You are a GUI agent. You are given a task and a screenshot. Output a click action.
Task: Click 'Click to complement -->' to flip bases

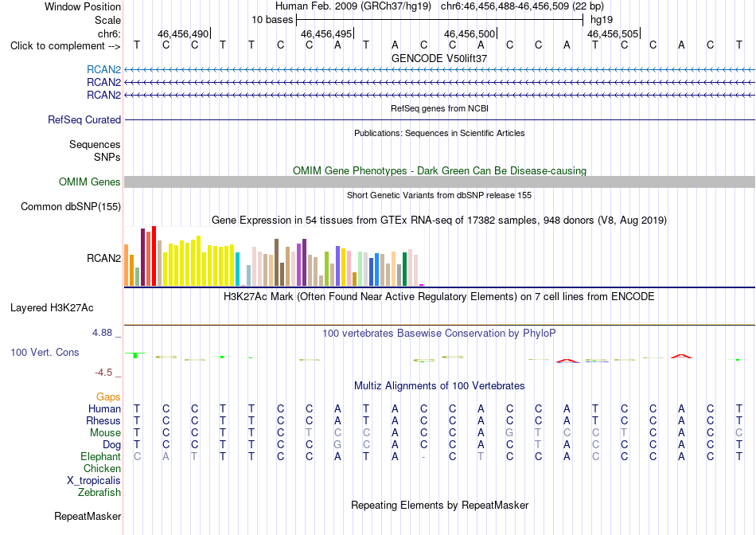click(x=65, y=46)
